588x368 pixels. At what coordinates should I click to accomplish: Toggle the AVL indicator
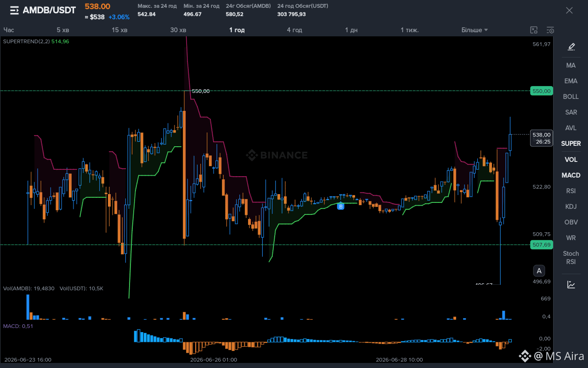click(571, 128)
